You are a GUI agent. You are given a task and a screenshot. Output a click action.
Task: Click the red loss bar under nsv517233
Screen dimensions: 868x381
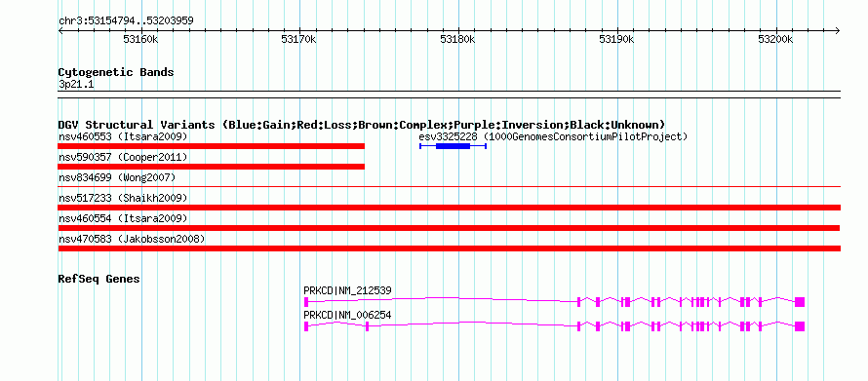coord(450,208)
